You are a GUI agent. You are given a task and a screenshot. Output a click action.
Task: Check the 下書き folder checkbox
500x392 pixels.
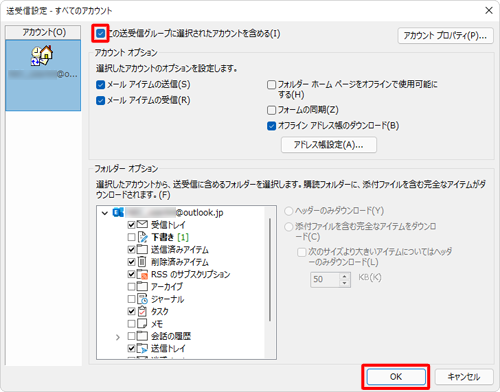point(131,237)
